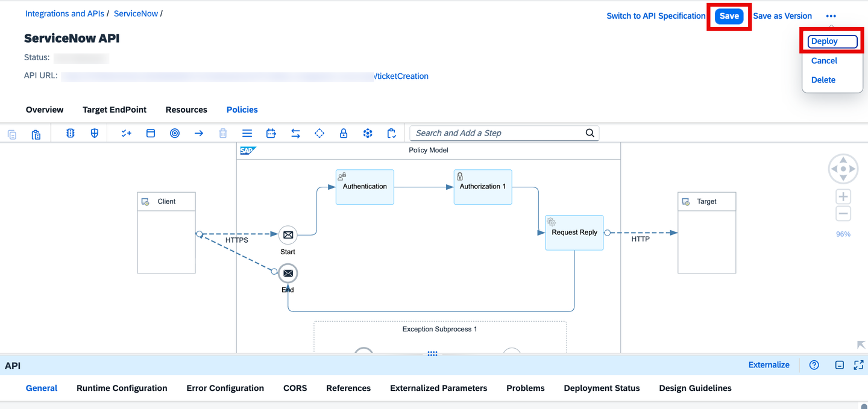Click the swap arrows toolbar icon
868x409 pixels.
(x=295, y=133)
